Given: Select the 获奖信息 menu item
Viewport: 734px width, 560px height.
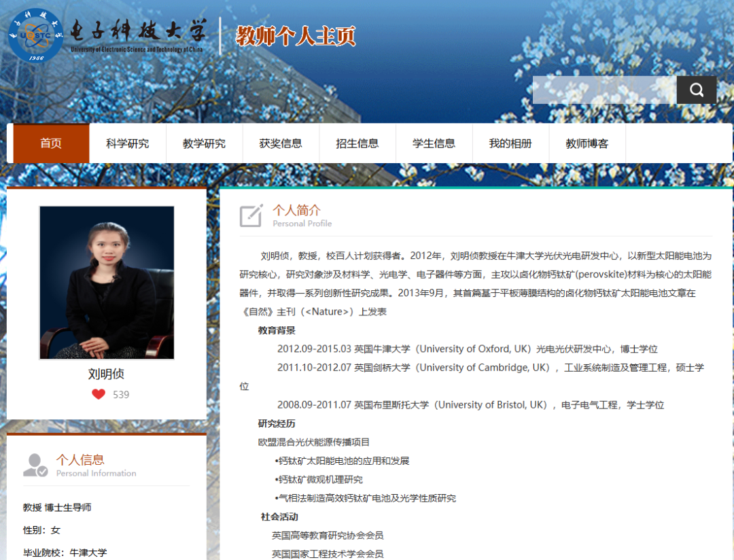Looking at the screenshot, I should (x=281, y=143).
